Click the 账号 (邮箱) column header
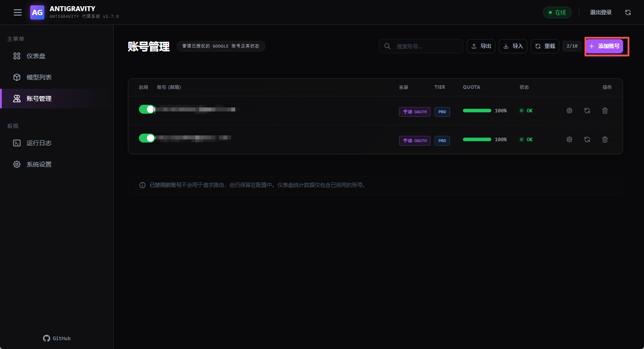This screenshot has width=644, height=349. [x=169, y=87]
